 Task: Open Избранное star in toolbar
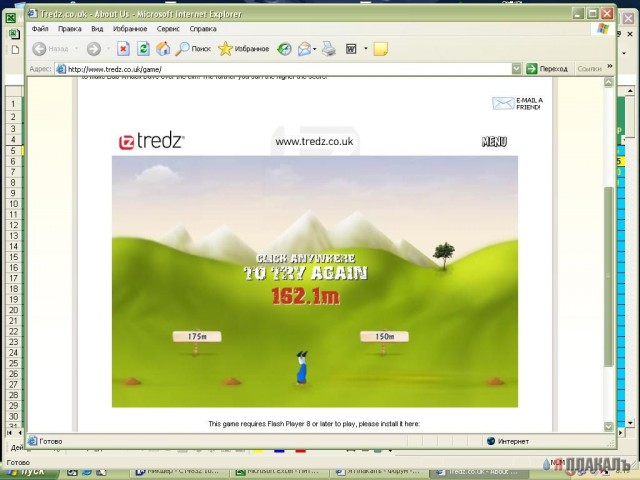point(244,49)
